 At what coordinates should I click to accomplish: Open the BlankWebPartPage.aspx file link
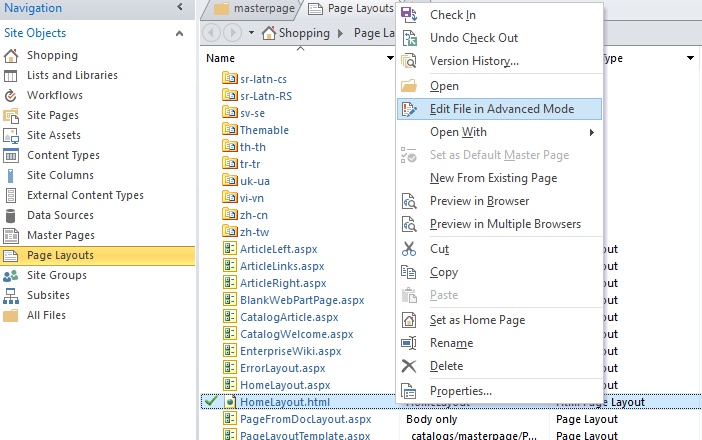pos(302,300)
